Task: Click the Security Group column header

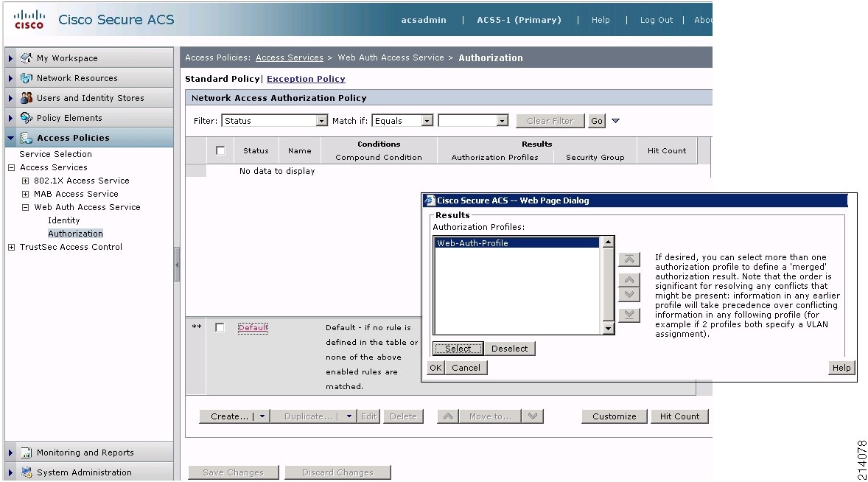Action: click(x=595, y=157)
